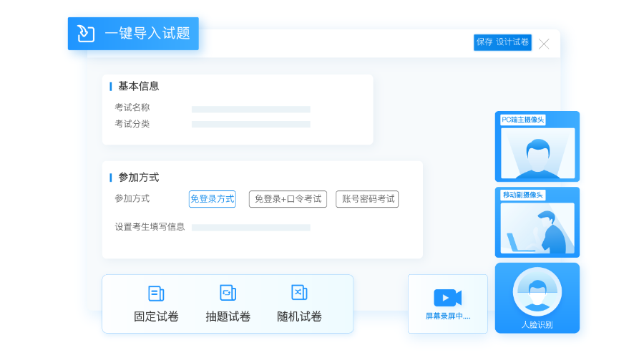The image size is (644, 358).
Task: Click the 设置考生填写信息 field
Action: point(250,228)
